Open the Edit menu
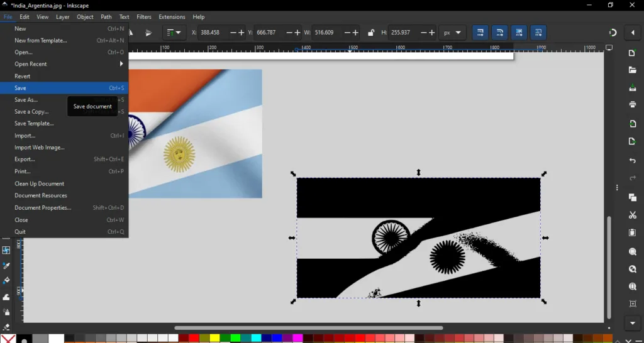The image size is (644, 343). (x=25, y=17)
